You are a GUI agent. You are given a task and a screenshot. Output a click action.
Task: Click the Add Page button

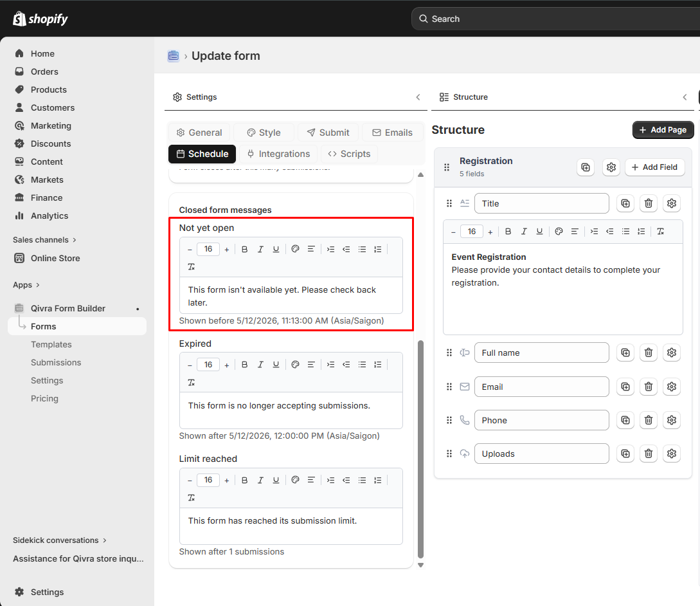click(x=663, y=129)
